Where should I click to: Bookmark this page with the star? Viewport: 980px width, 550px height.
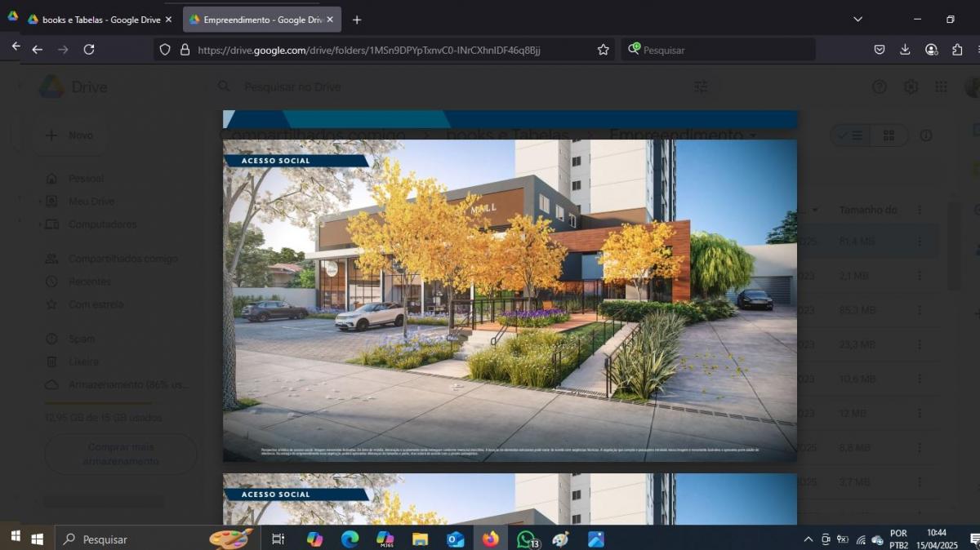coord(604,50)
